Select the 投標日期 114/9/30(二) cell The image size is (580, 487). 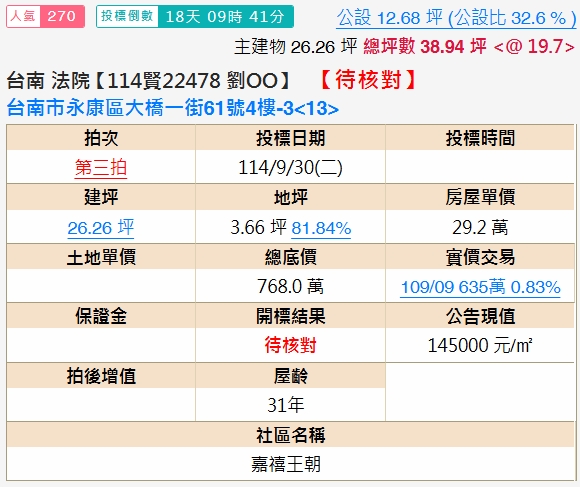[290, 167]
